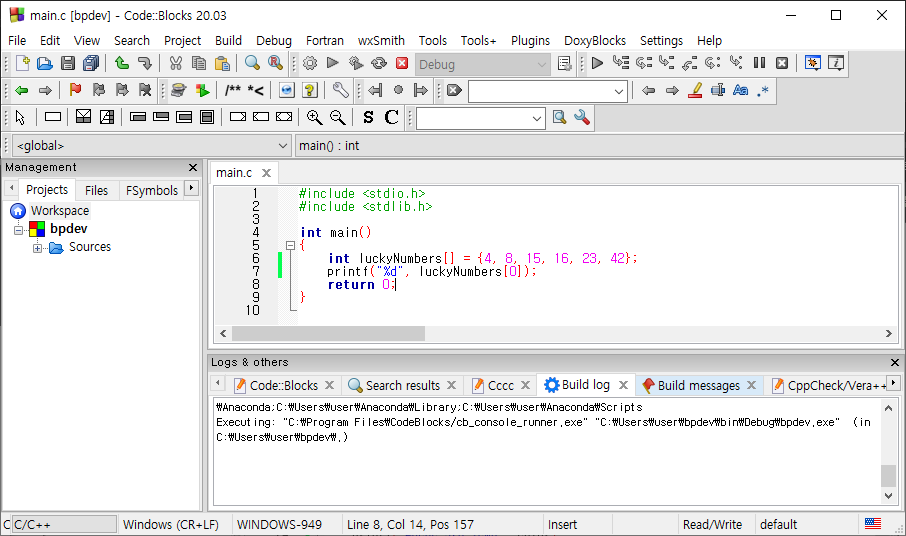Screen dimensions: 906x536
Task: Close the Build log tab
Action: (623, 385)
